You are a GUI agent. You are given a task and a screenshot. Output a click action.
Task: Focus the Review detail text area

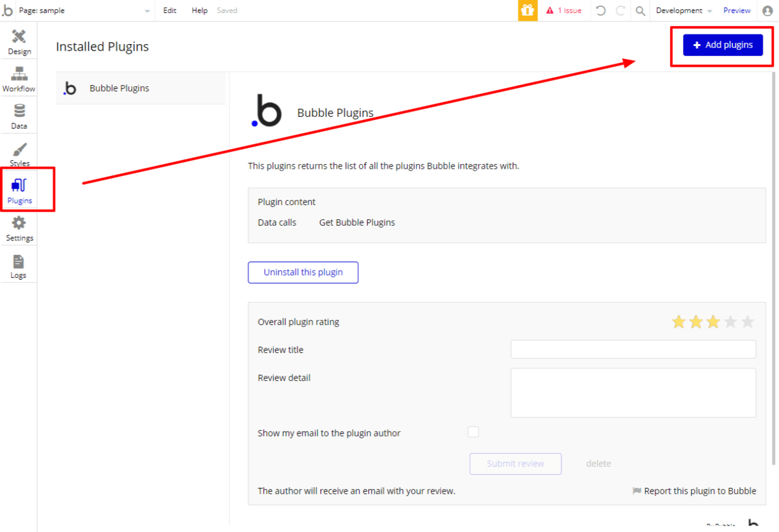pos(634,393)
